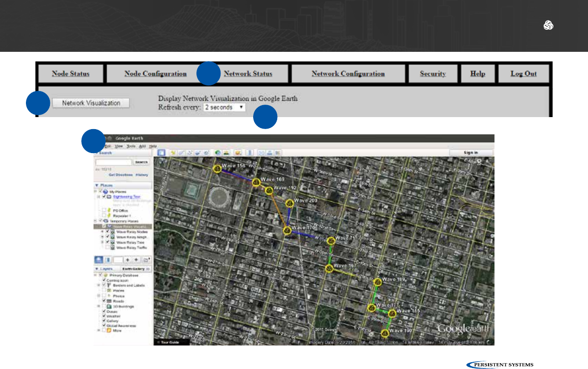Click the Wave 167 node marker
588x369 pixels.
[x=330, y=268]
